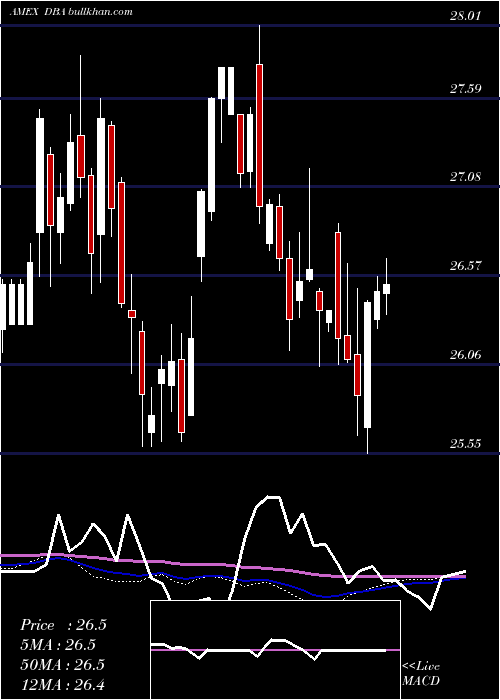Click the Price : 26.5 readout
This screenshot has height=700, width=500.
pos(63,625)
